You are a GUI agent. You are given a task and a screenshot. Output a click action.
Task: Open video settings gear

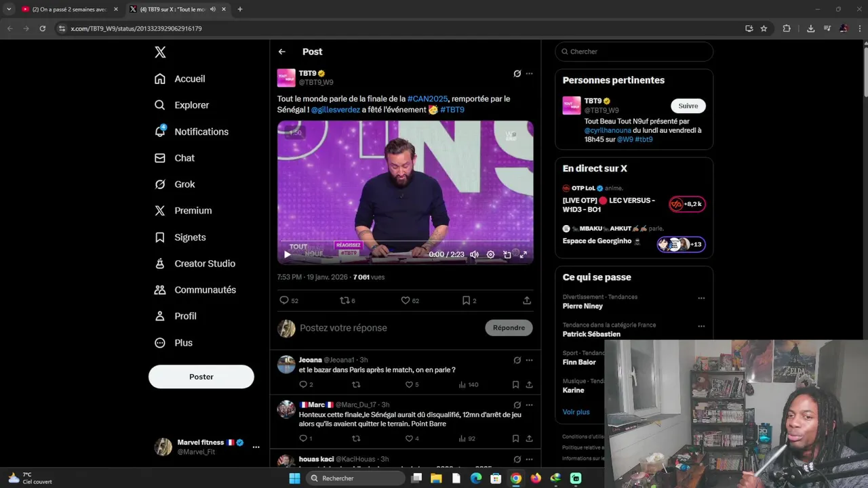coord(491,255)
